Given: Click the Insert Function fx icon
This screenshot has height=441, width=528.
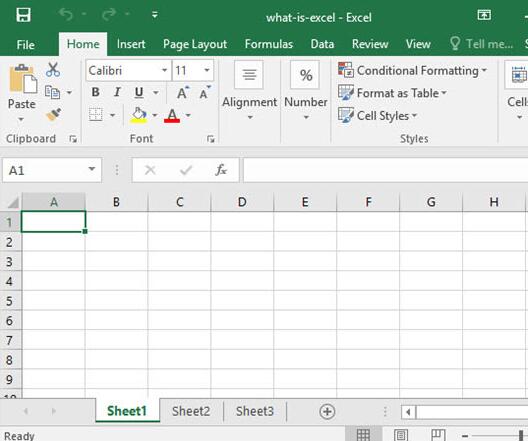Looking at the screenshot, I should pyautogui.click(x=221, y=170).
